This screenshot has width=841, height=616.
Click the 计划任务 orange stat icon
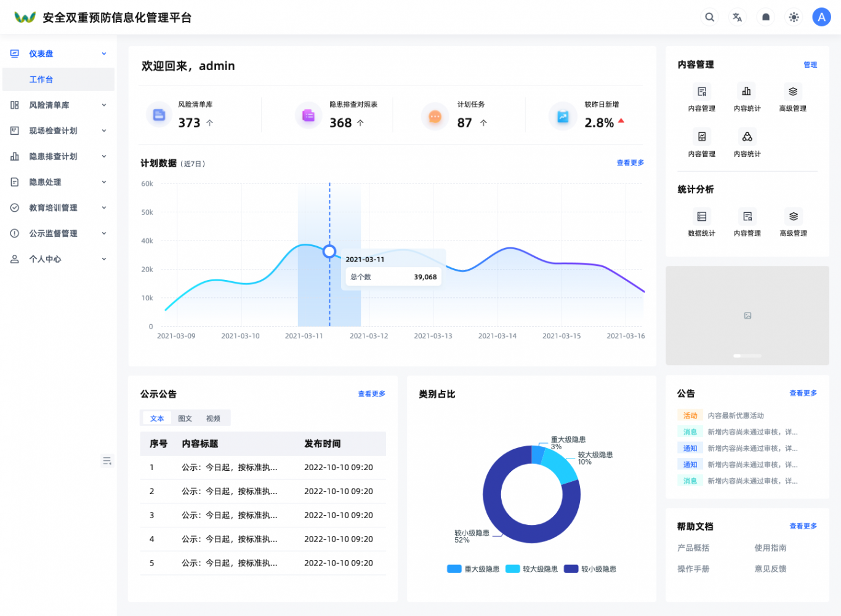click(x=435, y=116)
